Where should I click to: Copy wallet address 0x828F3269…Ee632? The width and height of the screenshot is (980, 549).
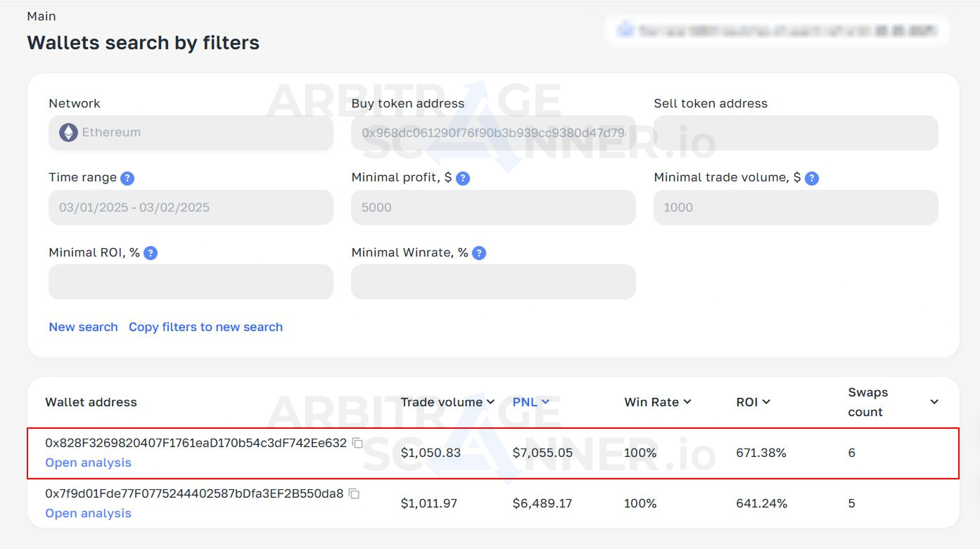coord(357,443)
